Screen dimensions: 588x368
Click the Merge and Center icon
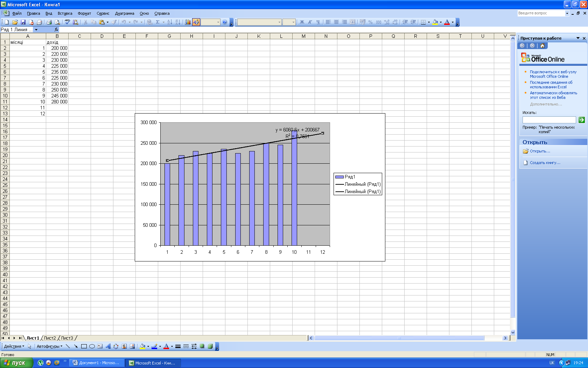(352, 22)
